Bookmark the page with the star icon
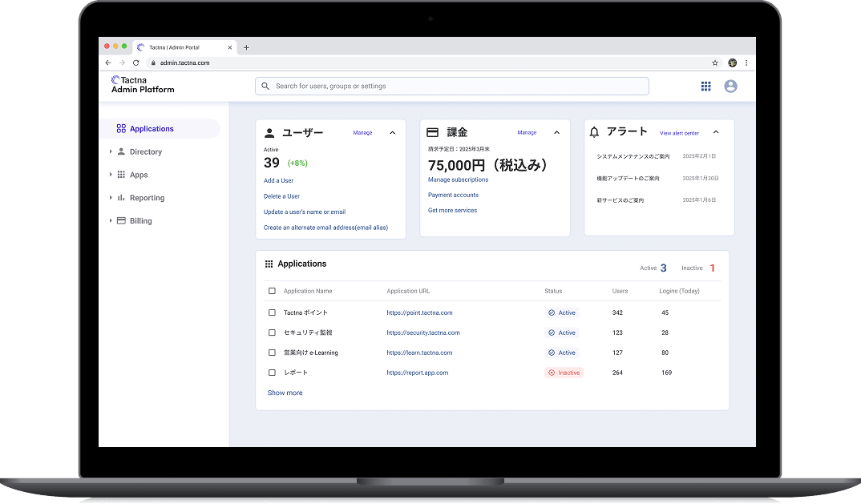861x504 pixels. point(715,62)
